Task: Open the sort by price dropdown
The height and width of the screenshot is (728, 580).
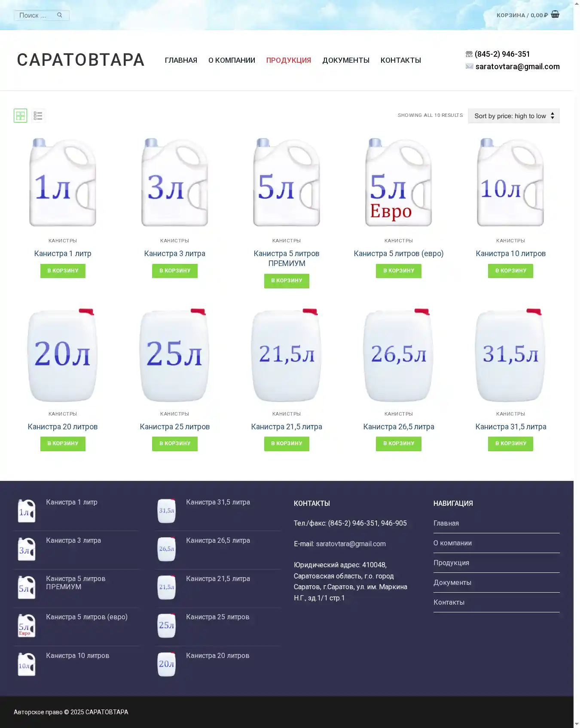Action: tap(513, 116)
